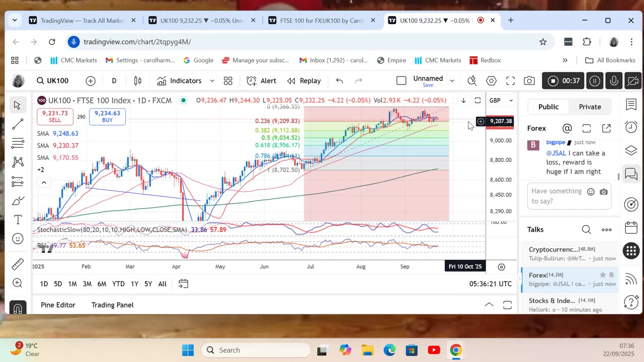
Task: Open the forecasting and measurement tools
Action: [18, 182]
